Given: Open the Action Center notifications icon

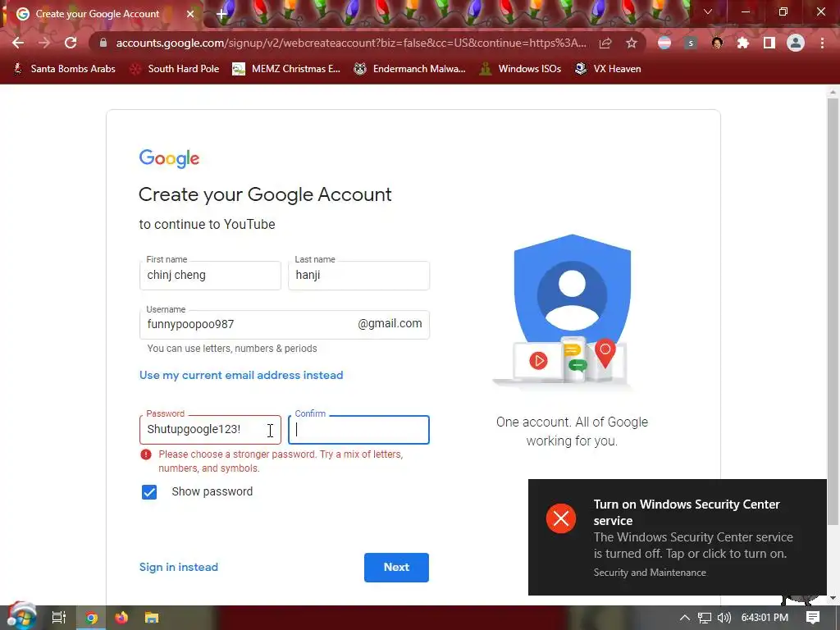Looking at the screenshot, I should point(813,618).
